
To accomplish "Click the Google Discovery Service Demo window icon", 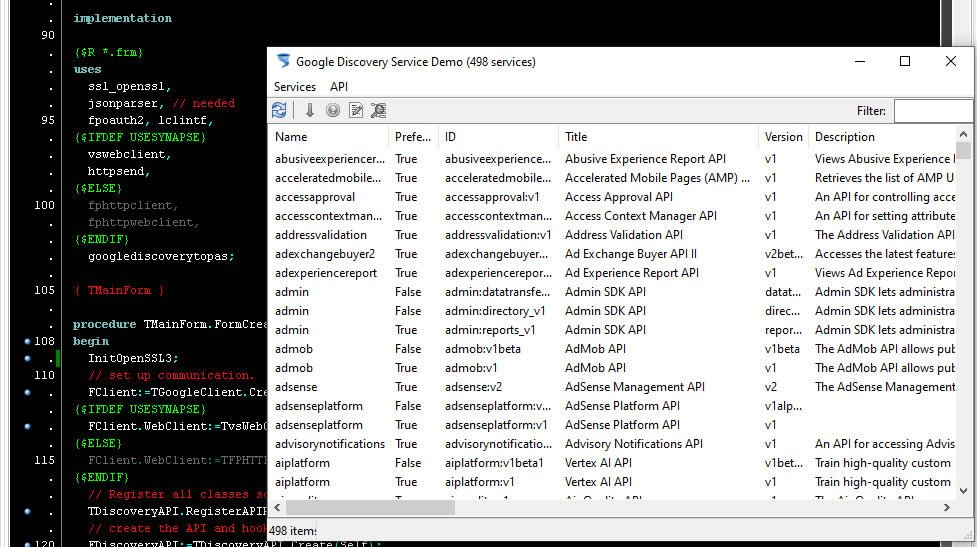I will (284, 61).
